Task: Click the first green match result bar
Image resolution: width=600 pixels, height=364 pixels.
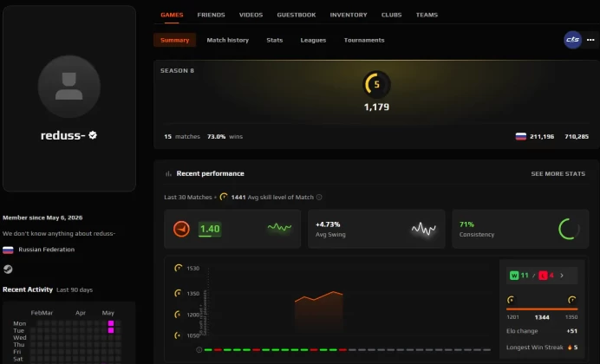Action: point(208,350)
